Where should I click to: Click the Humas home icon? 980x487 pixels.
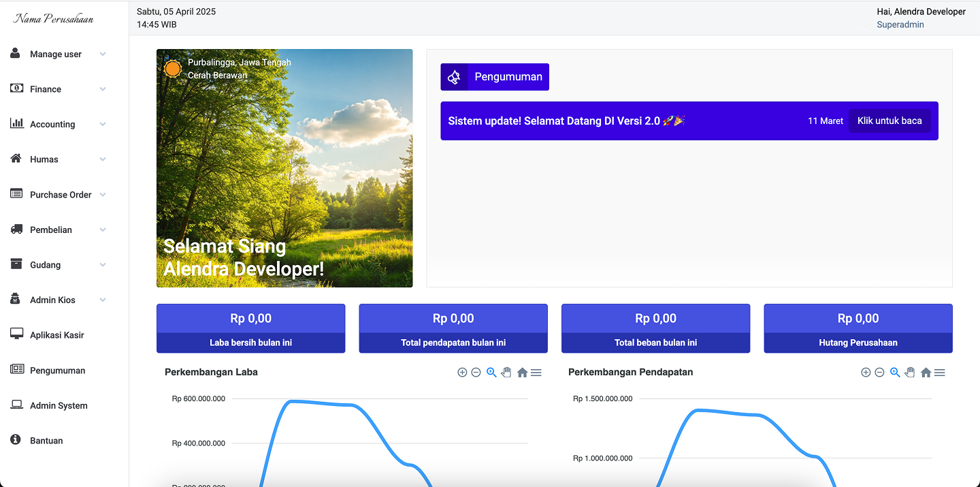click(x=16, y=158)
